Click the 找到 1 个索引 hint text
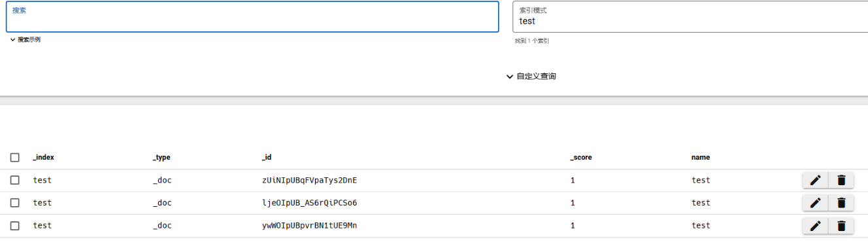The height and width of the screenshot is (250, 868). point(531,41)
